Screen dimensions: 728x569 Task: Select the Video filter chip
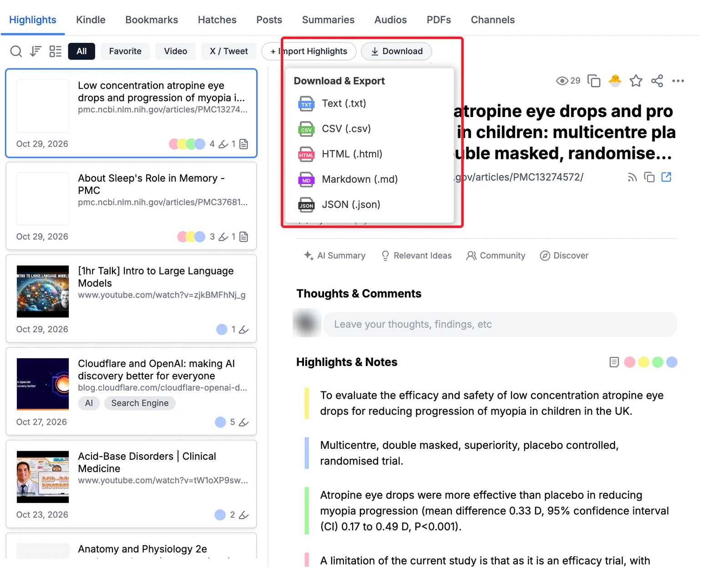point(176,51)
